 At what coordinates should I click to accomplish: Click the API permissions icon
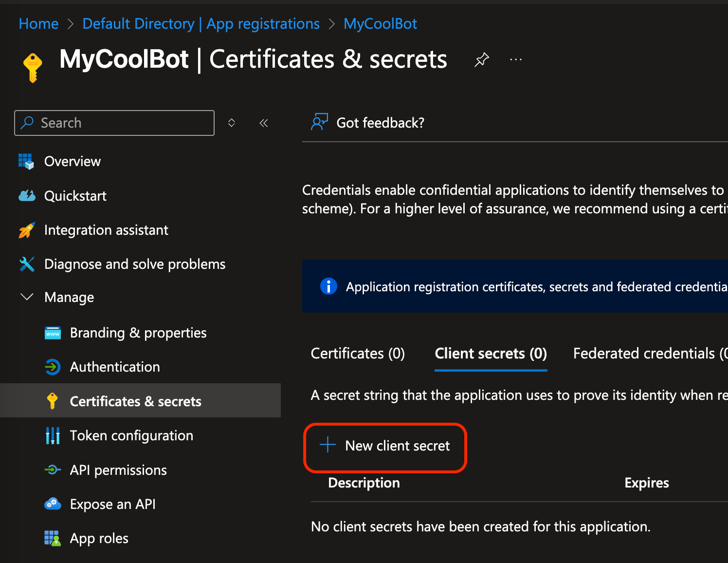[x=53, y=470]
